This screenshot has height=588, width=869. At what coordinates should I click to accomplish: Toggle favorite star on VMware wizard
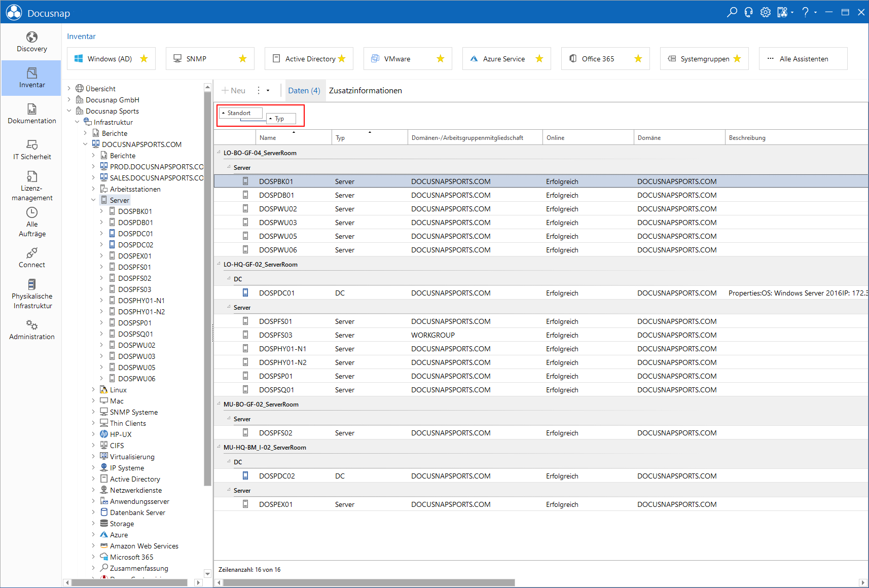tap(441, 59)
